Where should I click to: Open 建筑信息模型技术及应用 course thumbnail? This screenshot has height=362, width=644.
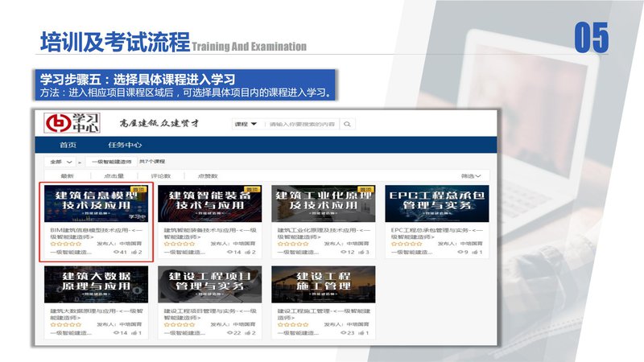[96, 204]
